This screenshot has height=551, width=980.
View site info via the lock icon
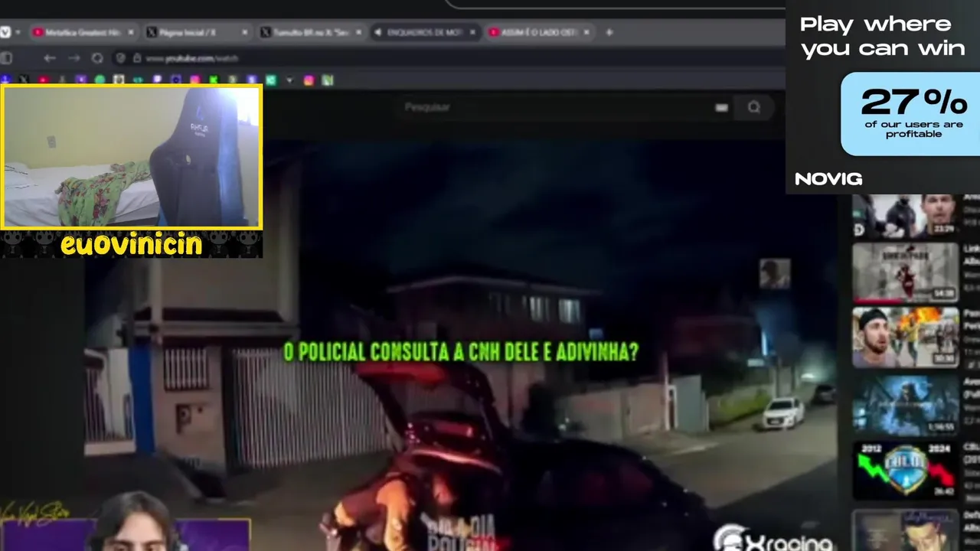point(137,58)
